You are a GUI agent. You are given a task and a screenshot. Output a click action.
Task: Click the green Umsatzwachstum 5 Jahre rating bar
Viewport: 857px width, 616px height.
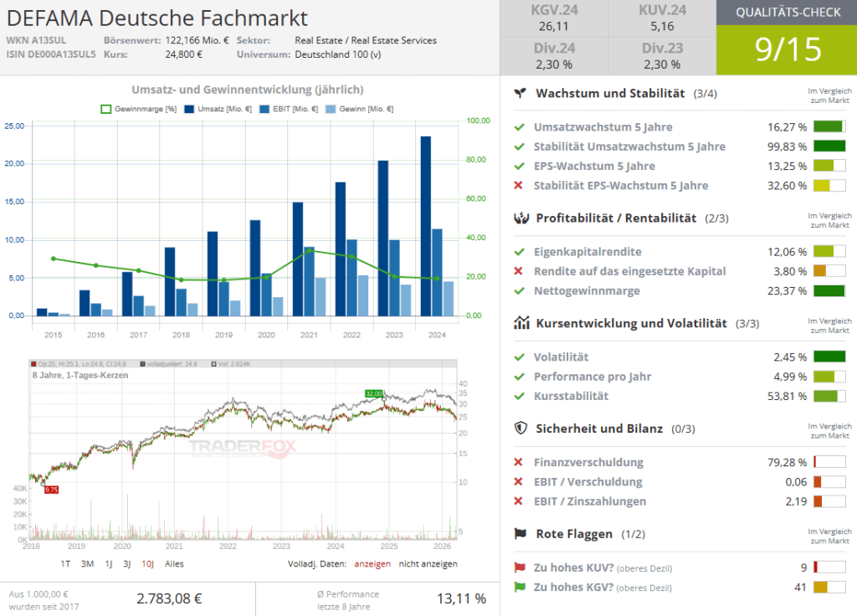[x=829, y=127]
